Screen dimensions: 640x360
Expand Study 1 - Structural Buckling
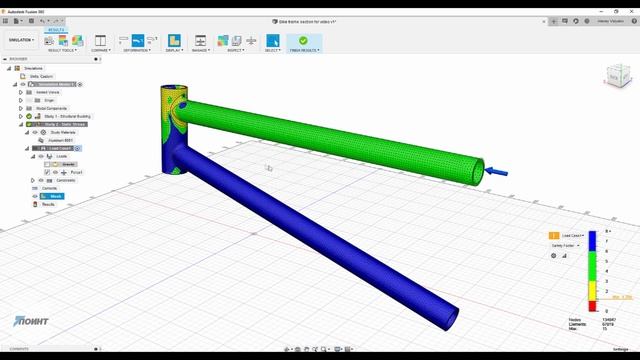(21, 116)
